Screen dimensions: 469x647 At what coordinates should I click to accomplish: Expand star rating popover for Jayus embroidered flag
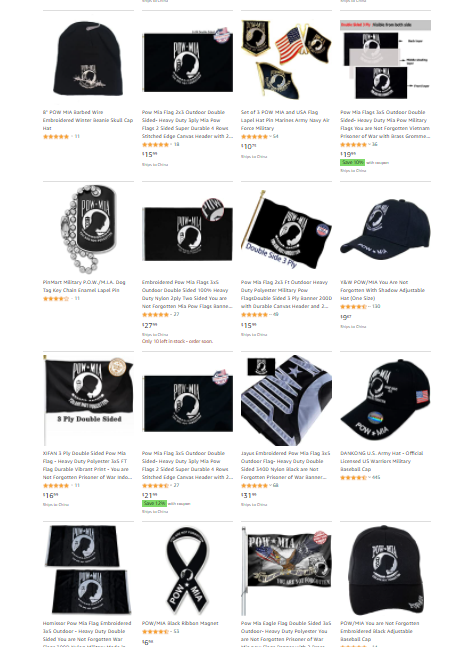click(256, 485)
